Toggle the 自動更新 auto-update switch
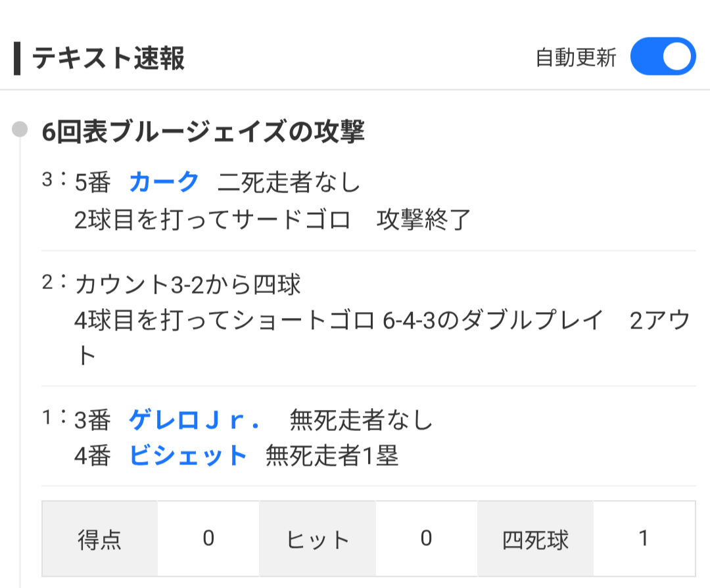710x588 pixels. pos(662,57)
